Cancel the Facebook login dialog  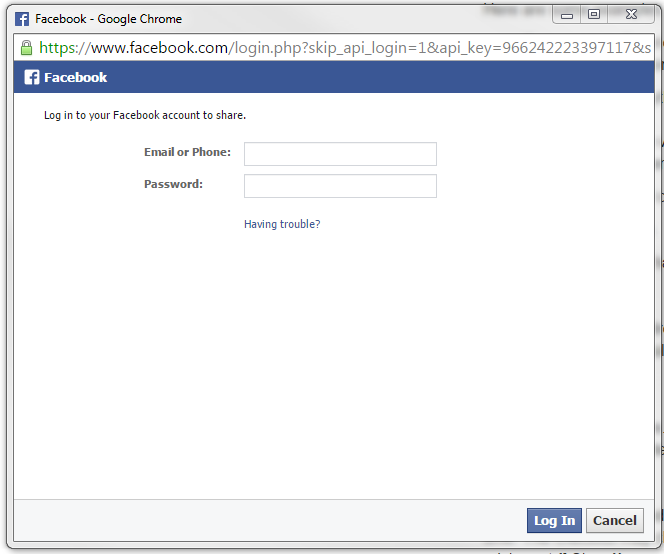(614, 520)
